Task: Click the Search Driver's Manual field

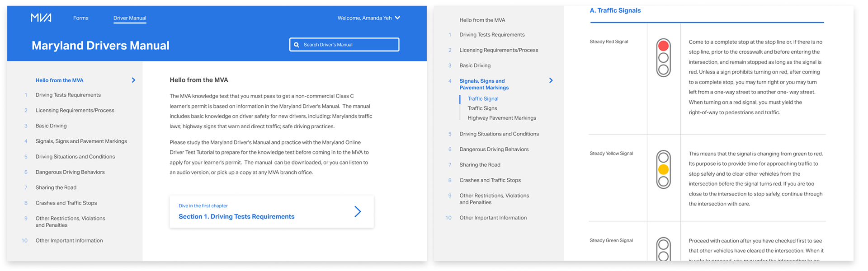Action: click(x=344, y=45)
